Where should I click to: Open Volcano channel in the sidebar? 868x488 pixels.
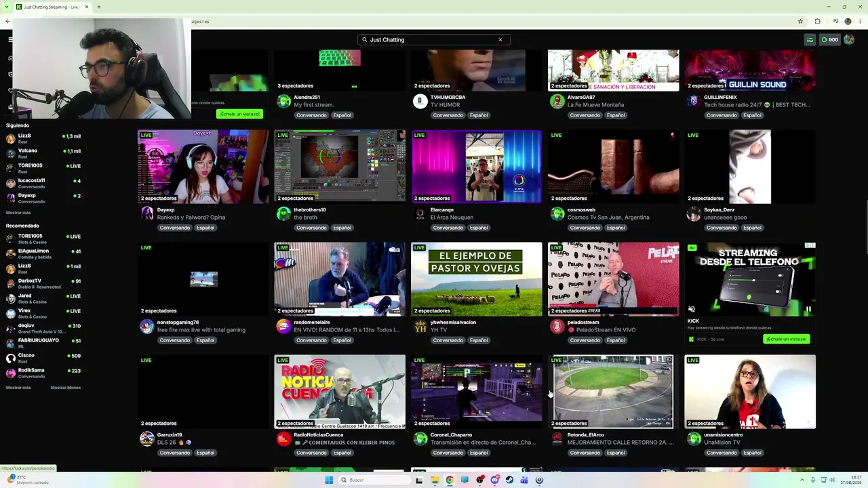tap(43, 153)
